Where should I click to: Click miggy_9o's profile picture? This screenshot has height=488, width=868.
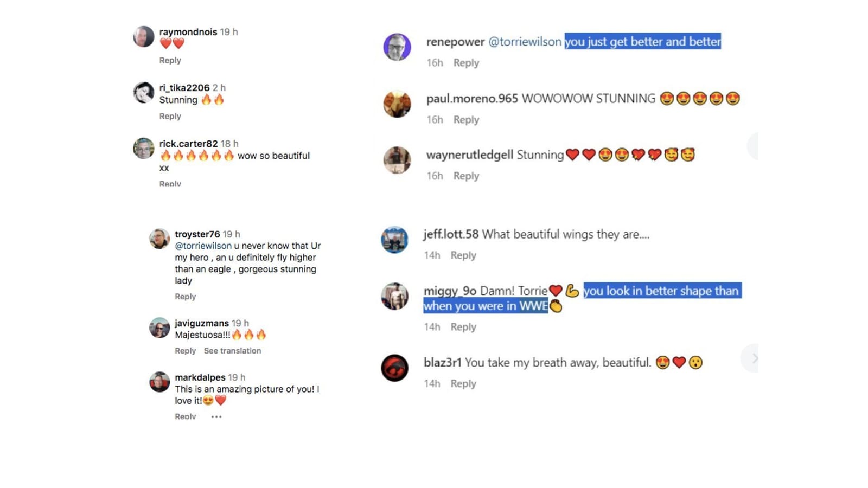394,296
